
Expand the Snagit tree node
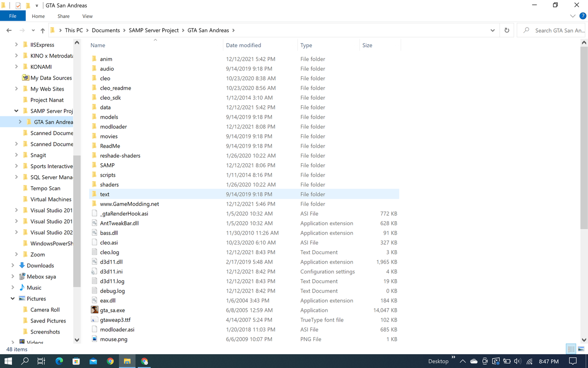point(17,155)
